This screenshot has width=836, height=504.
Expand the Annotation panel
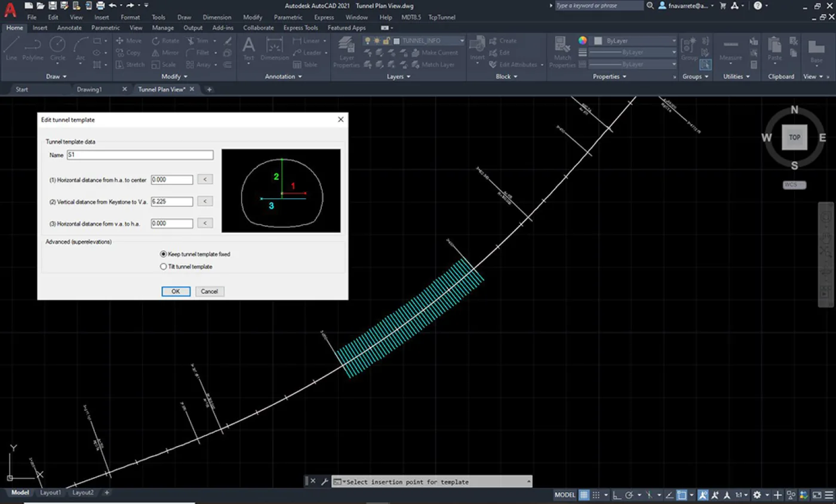(283, 76)
